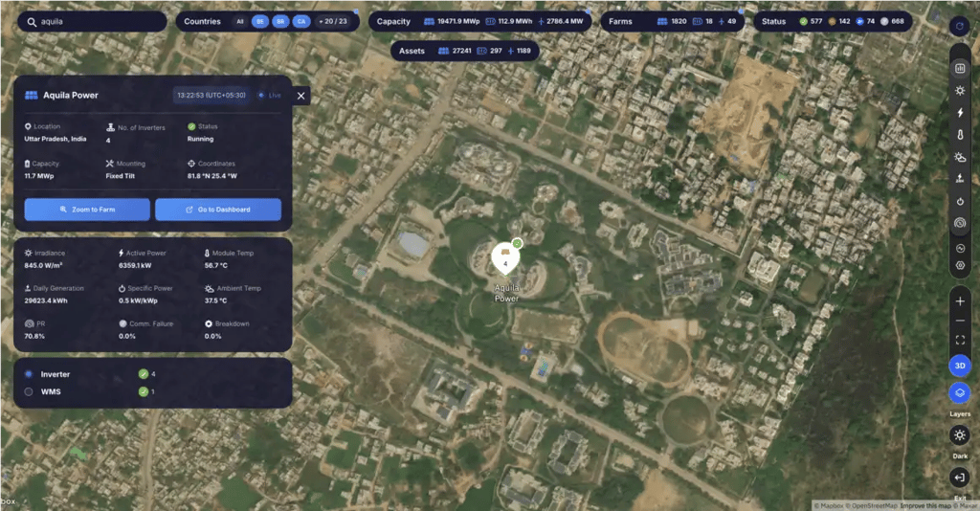Click the Uttar Pradesh, India location
The width and height of the screenshot is (980, 511).
55,140
